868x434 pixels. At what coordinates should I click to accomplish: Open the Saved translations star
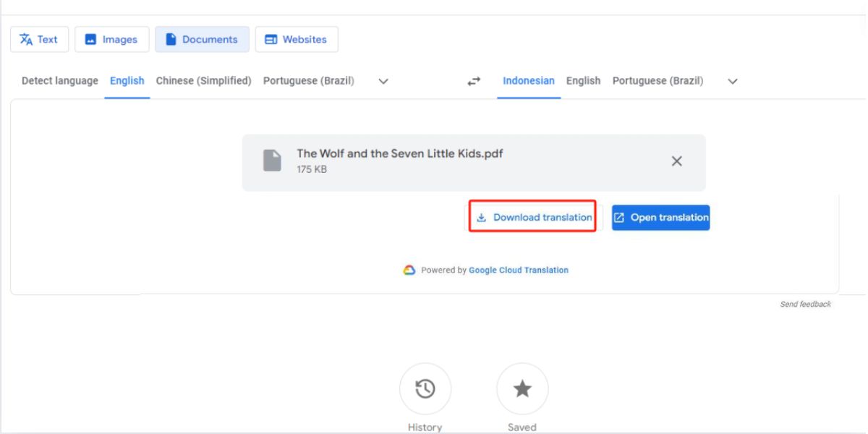[x=522, y=388]
